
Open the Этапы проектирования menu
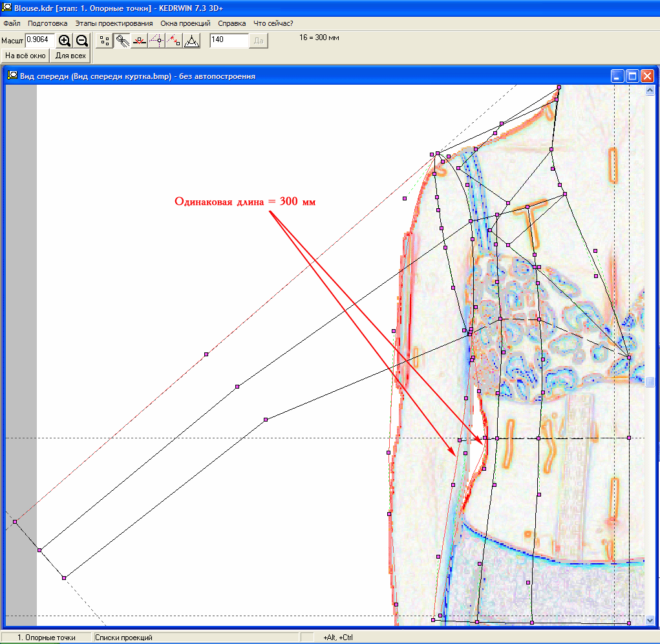[114, 23]
